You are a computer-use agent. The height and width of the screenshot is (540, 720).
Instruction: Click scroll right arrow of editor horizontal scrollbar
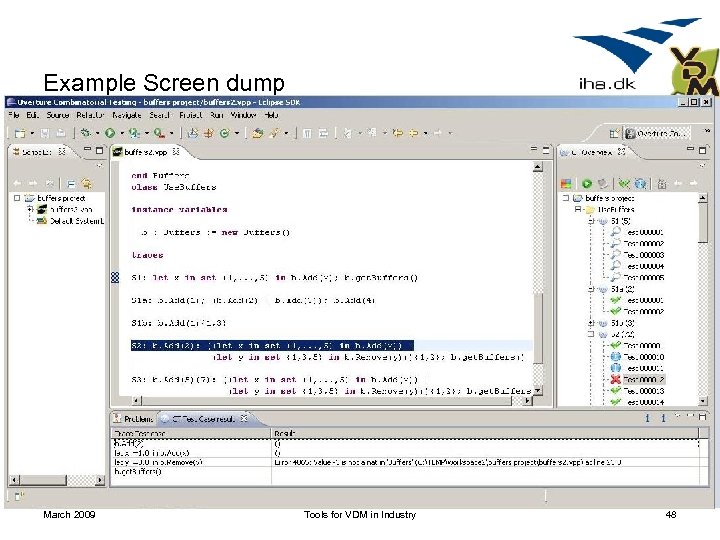pos(528,400)
